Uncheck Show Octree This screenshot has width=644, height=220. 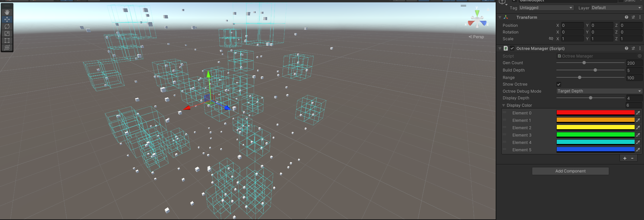[x=559, y=84]
